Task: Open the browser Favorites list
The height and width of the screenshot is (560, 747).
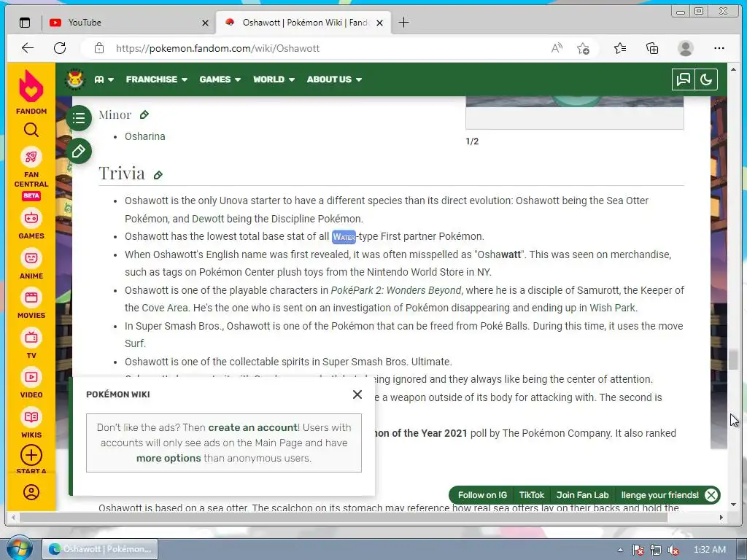Action: click(x=620, y=48)
